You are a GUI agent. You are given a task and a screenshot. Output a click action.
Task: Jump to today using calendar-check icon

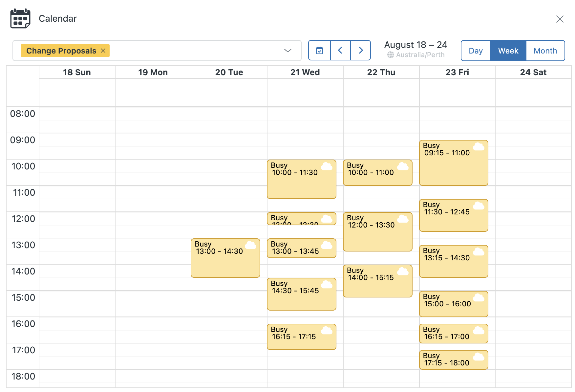coord(319,51)
